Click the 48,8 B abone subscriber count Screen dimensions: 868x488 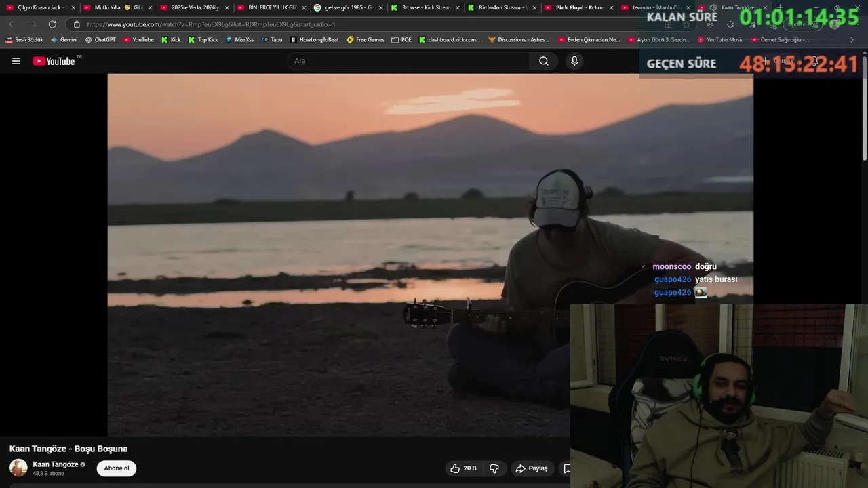[x=49, y=474]
